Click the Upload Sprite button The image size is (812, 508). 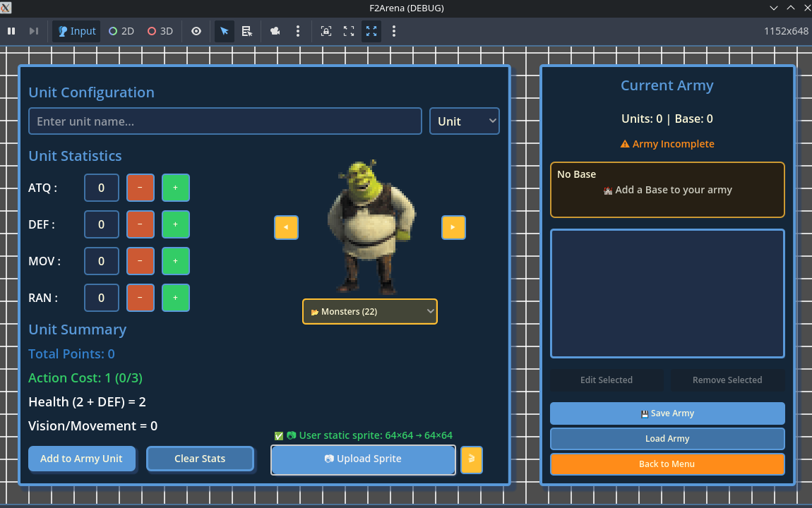(x=363, y=459)
